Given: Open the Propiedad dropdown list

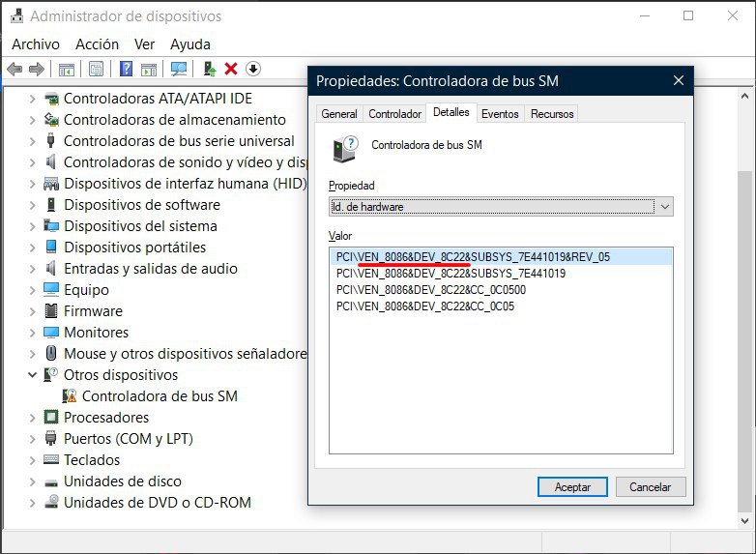Looking at the screenshot, I should tap(665, 207).
